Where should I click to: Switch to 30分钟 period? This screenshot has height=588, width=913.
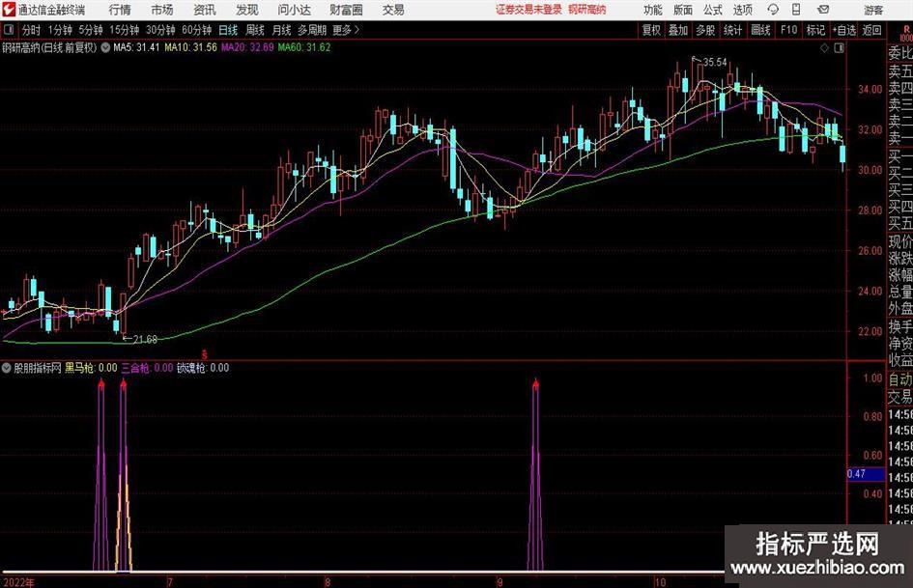[160, 30]
